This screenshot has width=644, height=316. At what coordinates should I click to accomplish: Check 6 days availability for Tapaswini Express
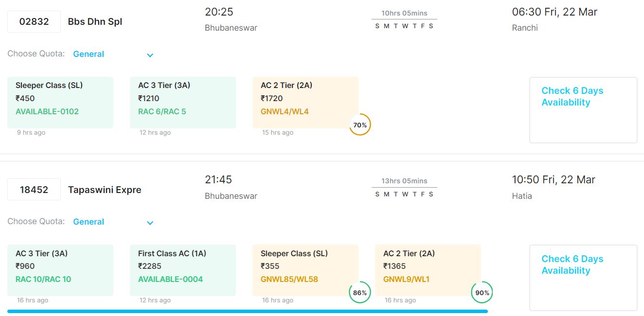pos(583,278)
